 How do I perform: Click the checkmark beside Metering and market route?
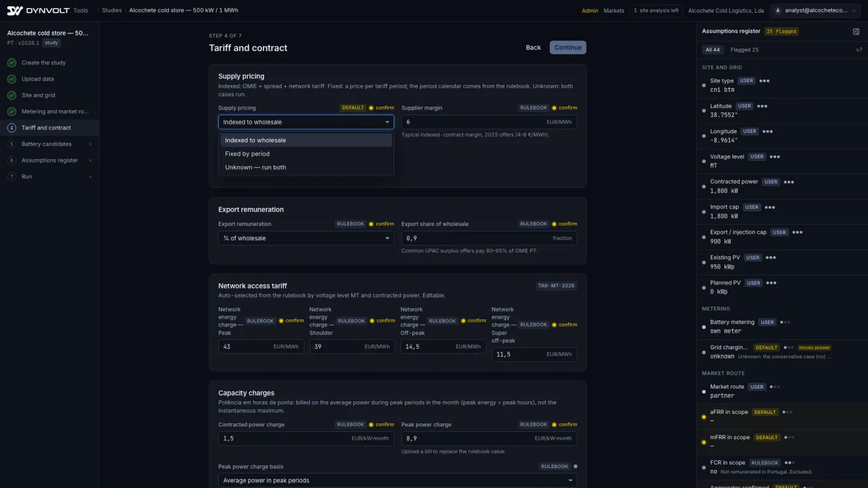[11, 111]
